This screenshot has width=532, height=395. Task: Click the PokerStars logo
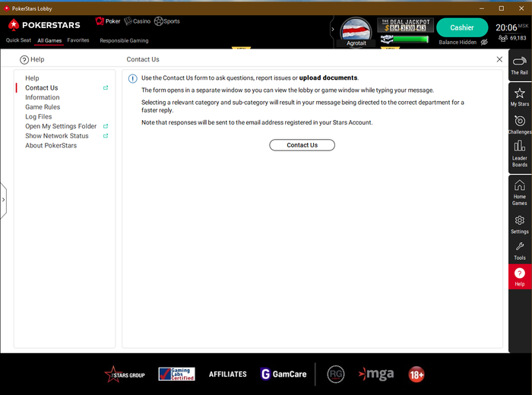(44, 25)
